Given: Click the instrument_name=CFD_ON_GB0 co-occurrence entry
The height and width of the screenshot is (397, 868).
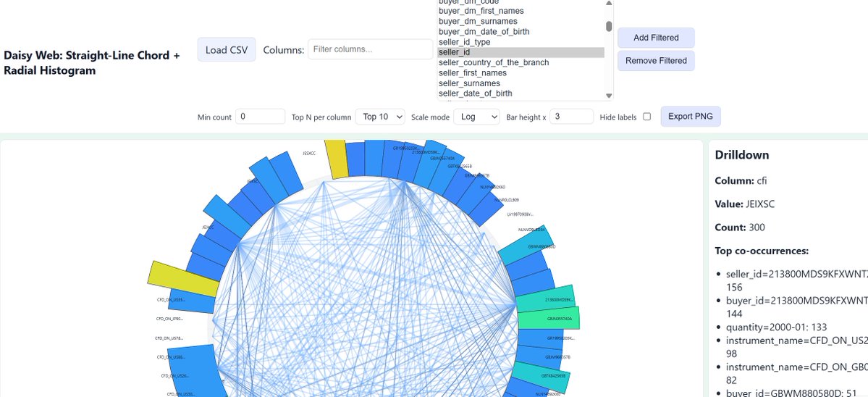Looking at the screenshot, I should 796,374.
